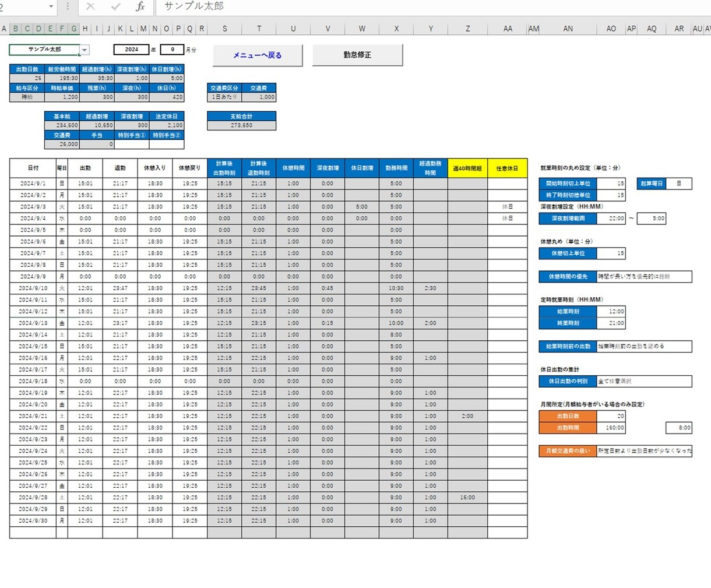Select the 月額交通費の扱い setting cell

click(645, 451)
